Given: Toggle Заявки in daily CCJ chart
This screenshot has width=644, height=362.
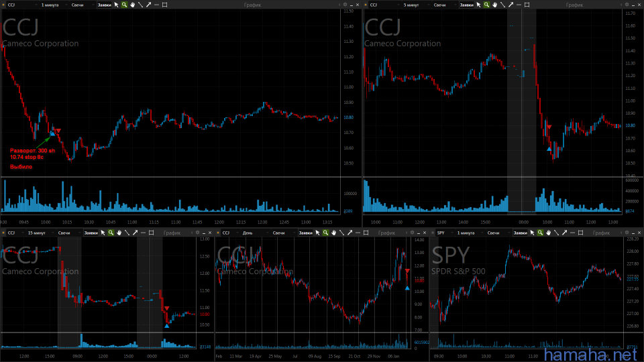Looking at the screenshot, I should coord(306,233).
